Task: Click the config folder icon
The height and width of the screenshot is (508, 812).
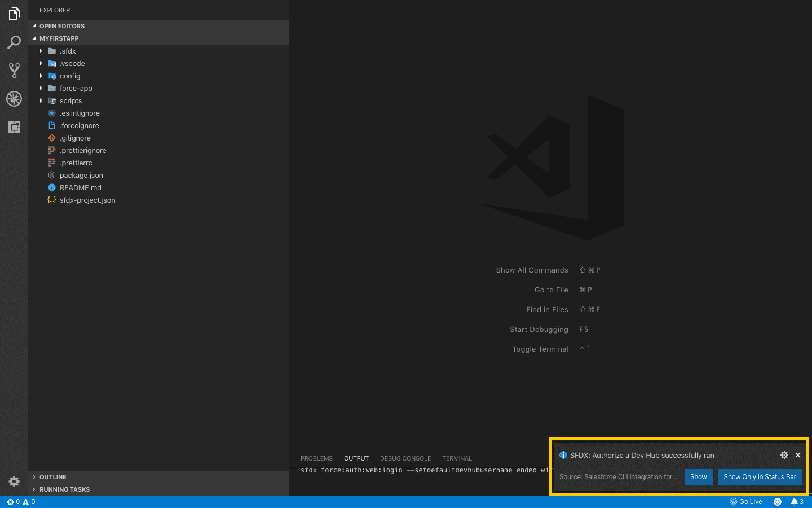Action: [52, 76]
